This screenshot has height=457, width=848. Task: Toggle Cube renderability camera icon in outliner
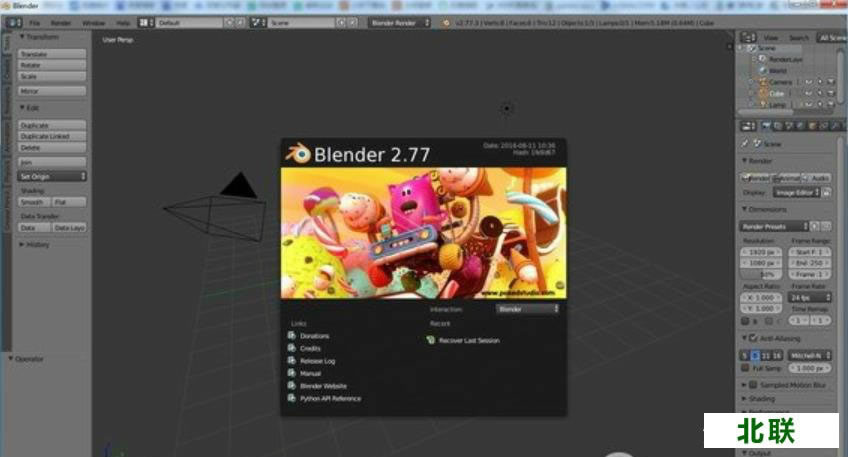[x=831, y=93]
